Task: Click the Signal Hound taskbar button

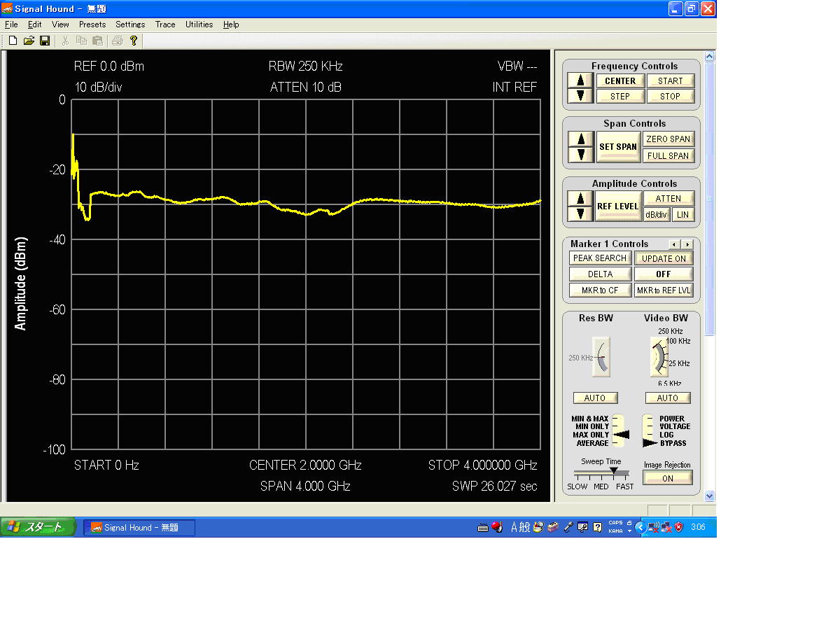Action: tap(139, 528)
